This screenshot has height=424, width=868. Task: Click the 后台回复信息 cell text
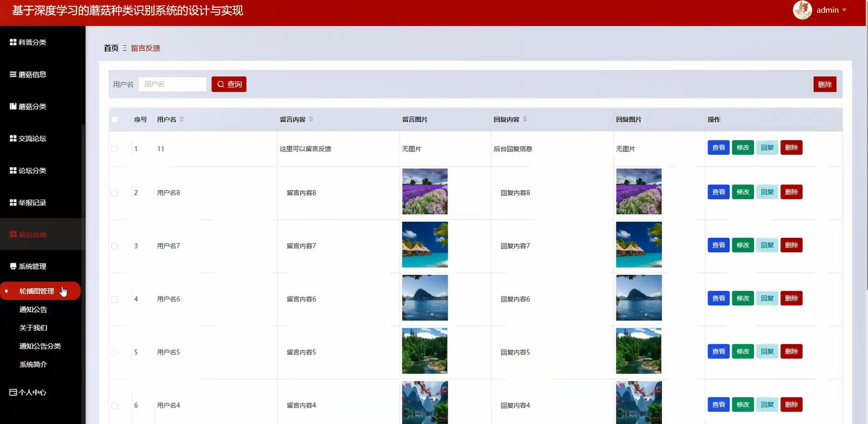point(513,149)
